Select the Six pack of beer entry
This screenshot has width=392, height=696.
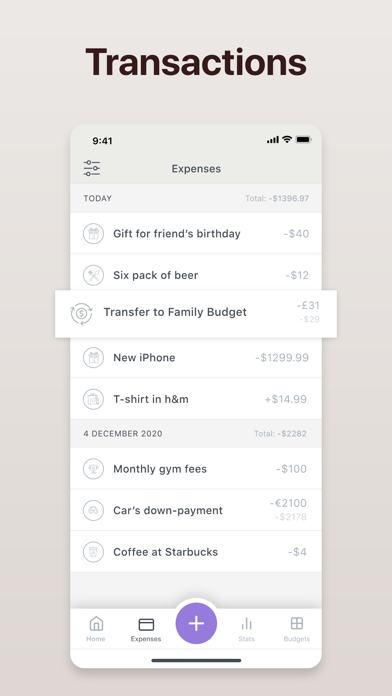click(x=196, y=275)
